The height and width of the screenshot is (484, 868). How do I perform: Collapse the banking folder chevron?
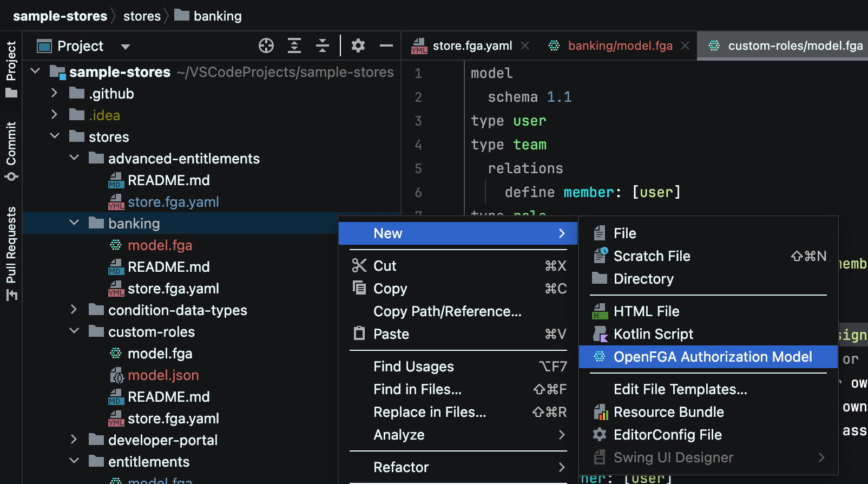tap(74, 223)
